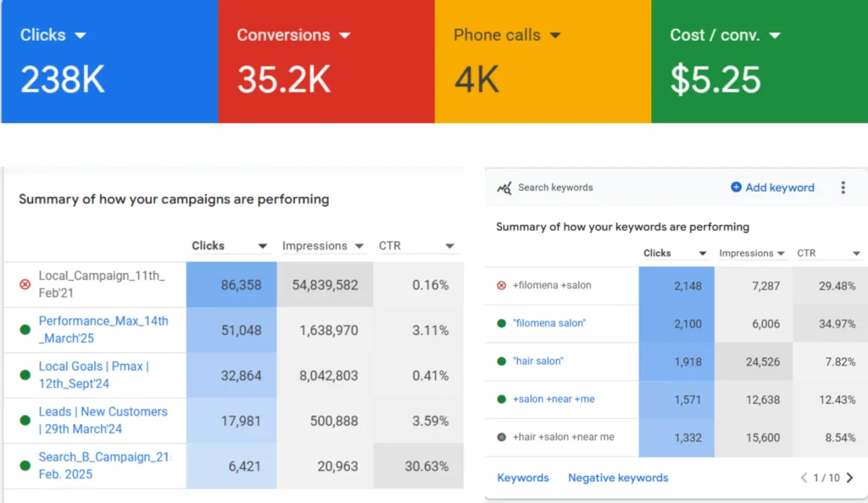
Task: Go to next keywords page arrow
Action: [850, 478]
